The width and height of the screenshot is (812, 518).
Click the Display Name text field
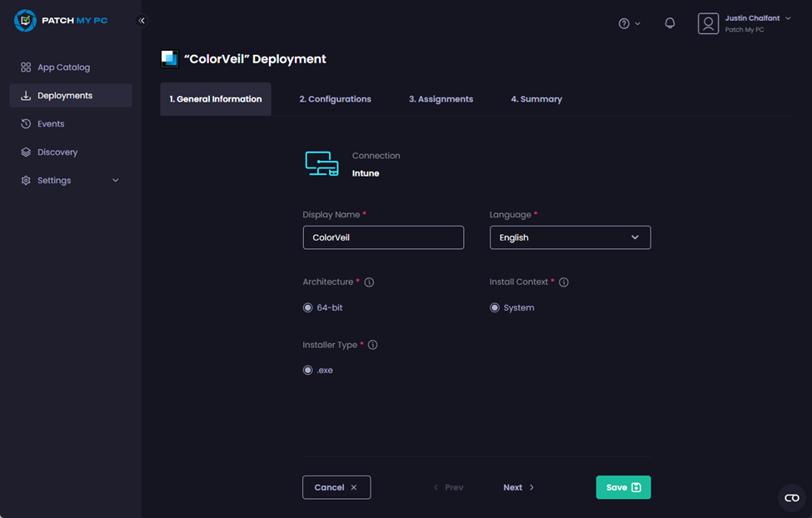click(x=383, y=237)
